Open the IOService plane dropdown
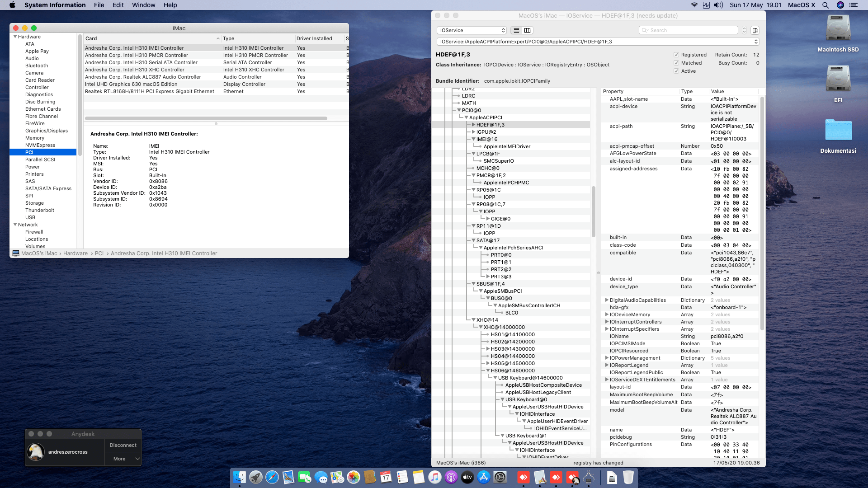This screenshot has width=868, height=488. (472, 30)
